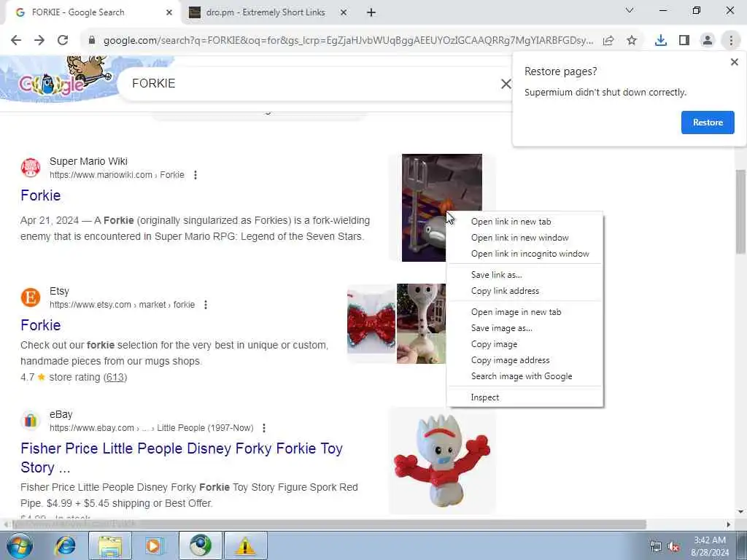Viewport: 747px width, 560px height.
Task: Click the share page icon in address bar
Action: coord(608,41)
